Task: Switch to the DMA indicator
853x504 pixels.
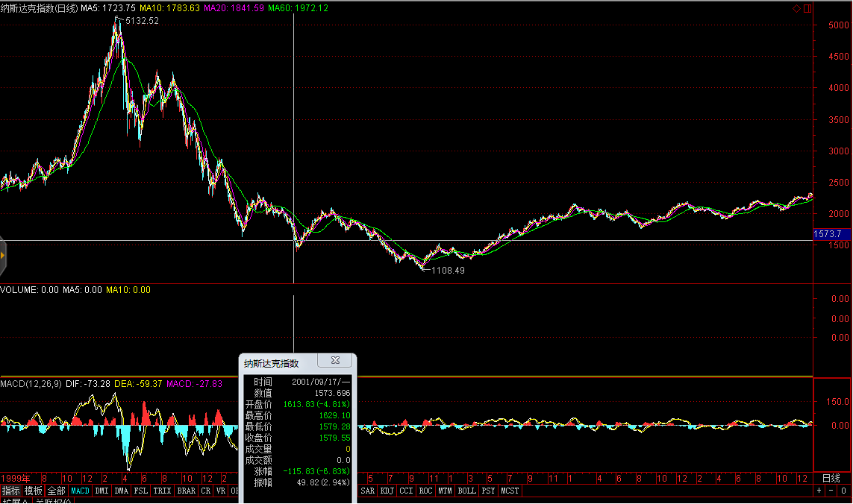Action: 122,491
